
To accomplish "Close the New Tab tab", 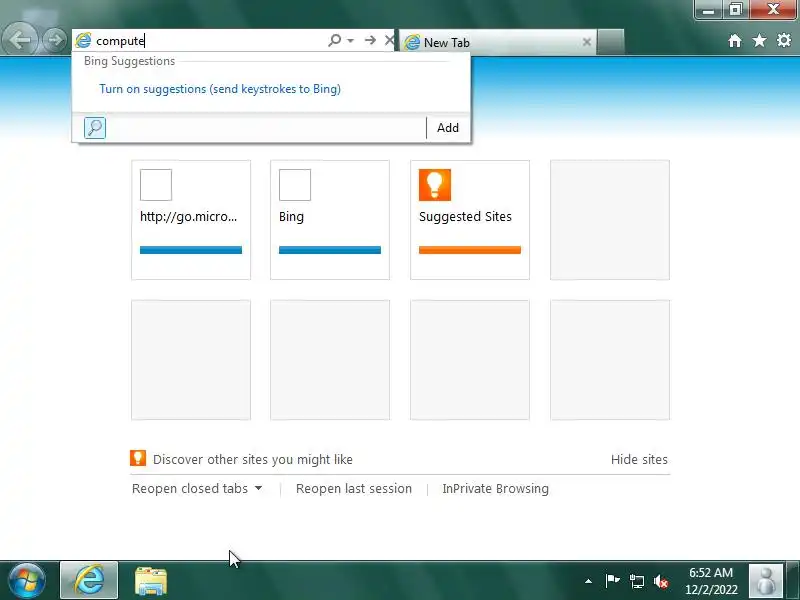I will pyautogui.click(x=587, y=42).
